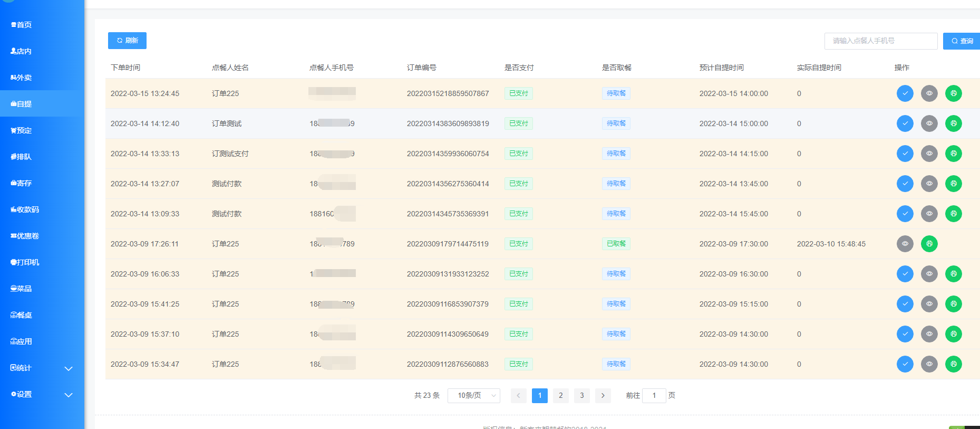View details of order 2022-03-09 15:34:47
Viewport: 980px width, 429px height.
pyautogui.click(x=929, y=364)
